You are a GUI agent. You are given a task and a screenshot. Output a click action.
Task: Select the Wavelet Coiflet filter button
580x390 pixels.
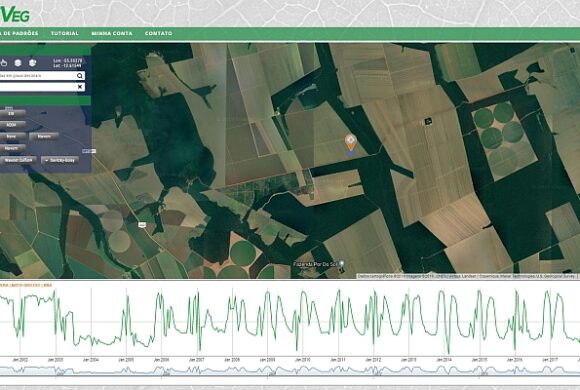[x=18, y=160]
